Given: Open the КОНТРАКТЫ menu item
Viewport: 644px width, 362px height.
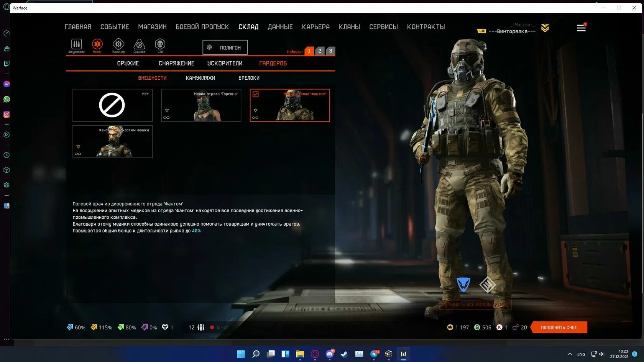Looking at the screenshot, I should [x=426, y=27].
